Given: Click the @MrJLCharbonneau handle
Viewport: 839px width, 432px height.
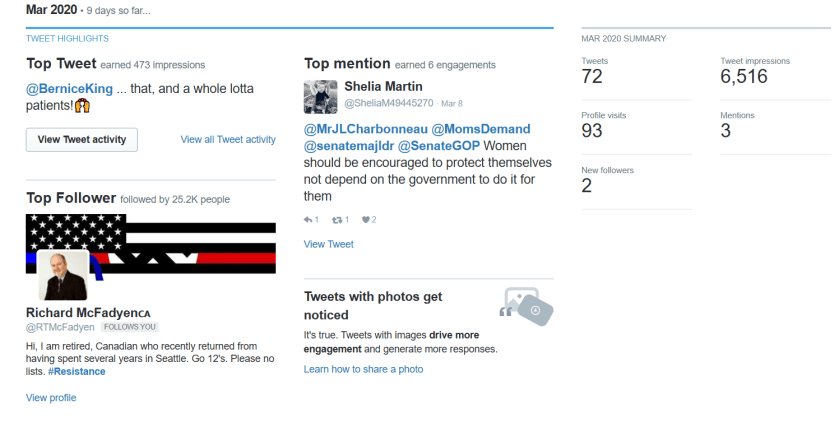Looking at the screenshot, I should point(365,129).
